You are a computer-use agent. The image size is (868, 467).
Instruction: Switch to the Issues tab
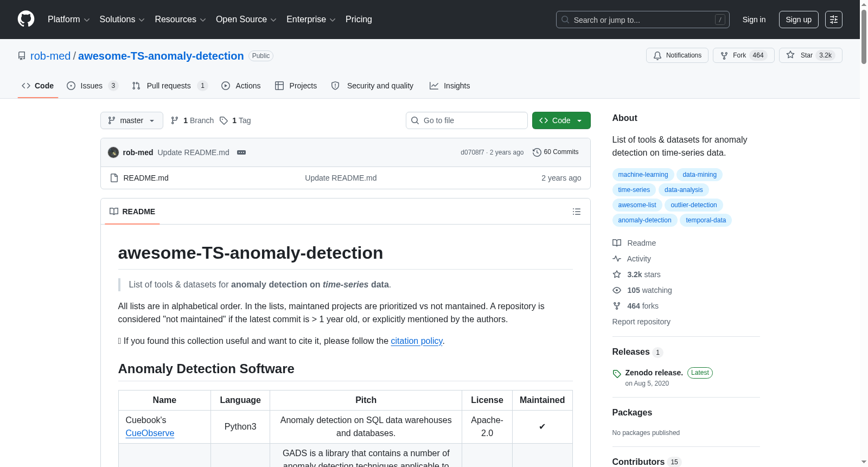pos(92,86)
